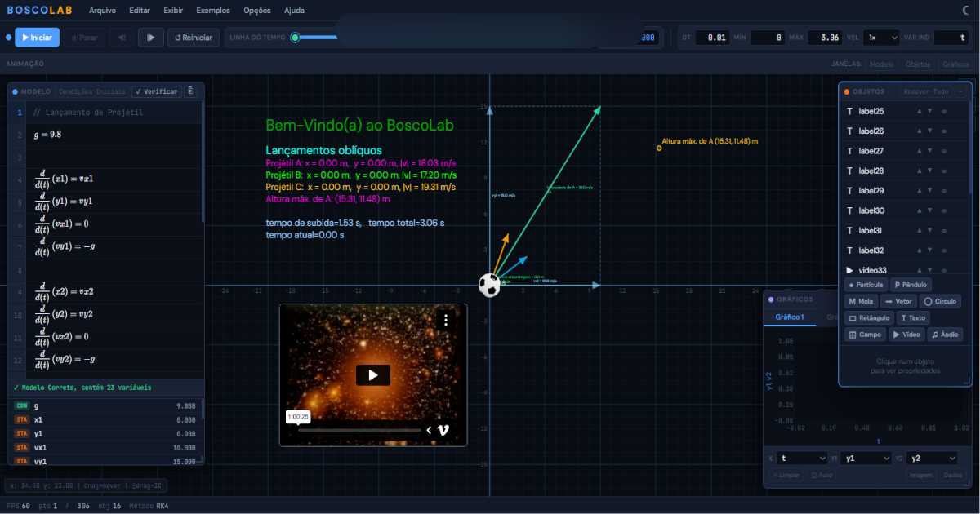The image size is (980, 514).
Task: Add a Pêndulo object
Action: [911, 285]
